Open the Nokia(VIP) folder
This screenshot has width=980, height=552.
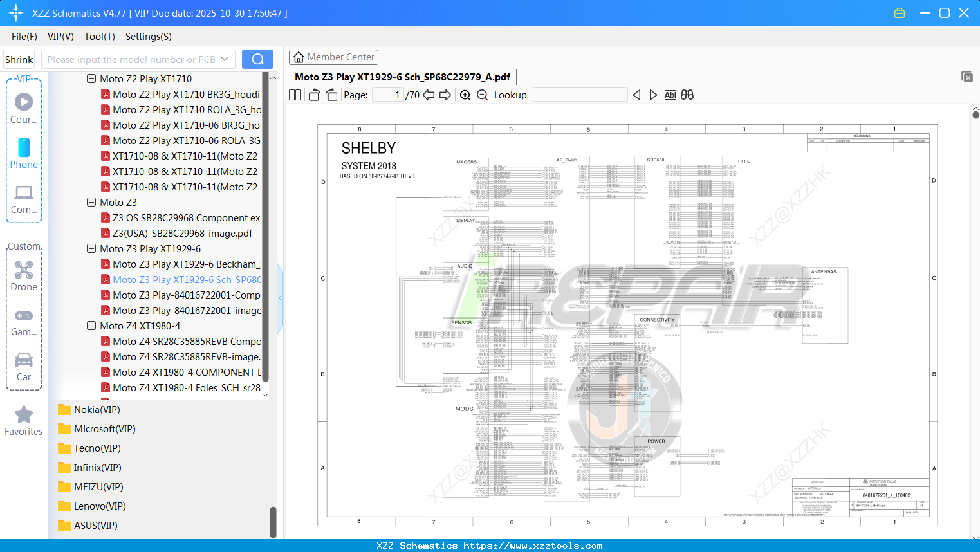point(89,410)
